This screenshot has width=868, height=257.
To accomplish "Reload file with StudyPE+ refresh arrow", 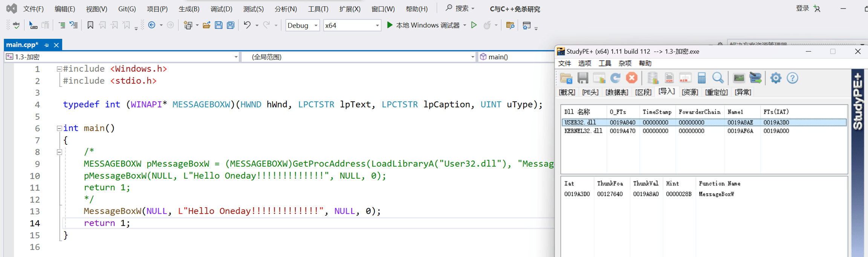I will 615,78.
